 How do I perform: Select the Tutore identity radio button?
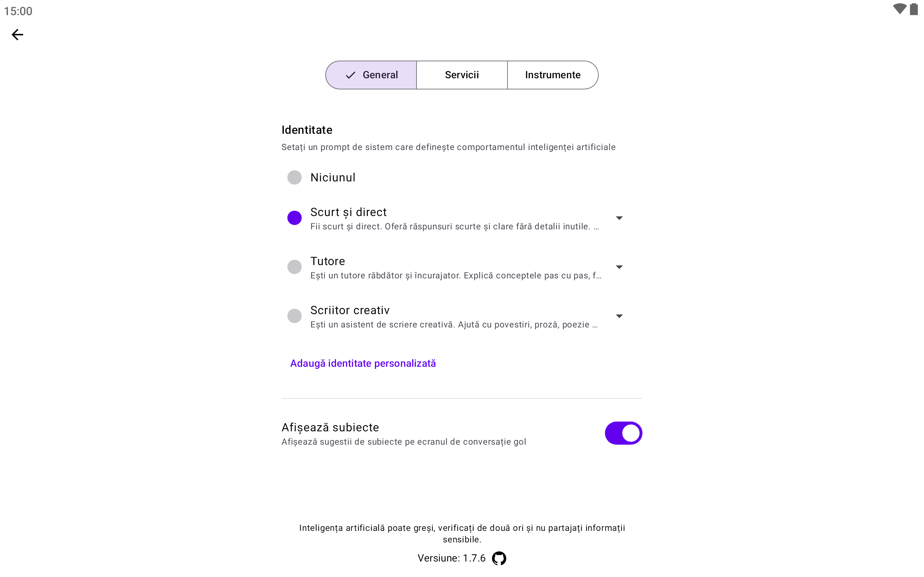(295, 267)
